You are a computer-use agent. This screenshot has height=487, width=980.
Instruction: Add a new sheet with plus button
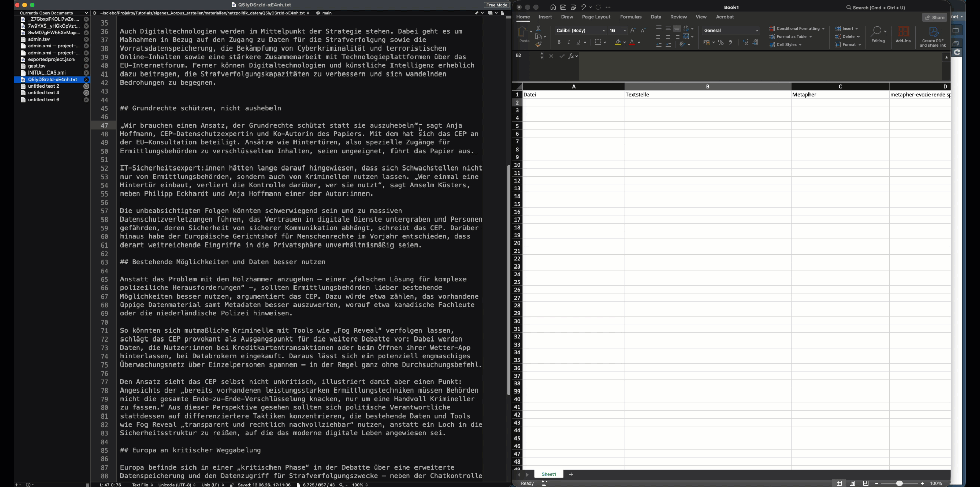point(571,474)
